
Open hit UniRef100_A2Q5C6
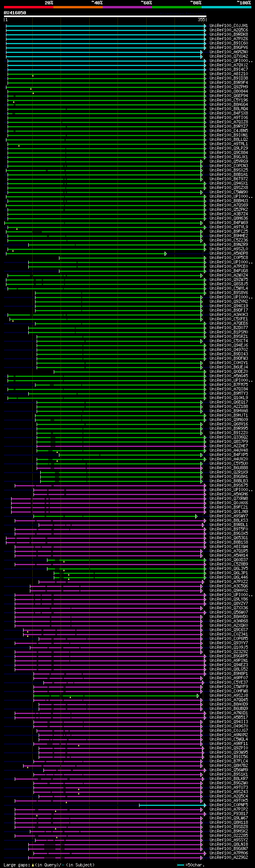[229, 30]
